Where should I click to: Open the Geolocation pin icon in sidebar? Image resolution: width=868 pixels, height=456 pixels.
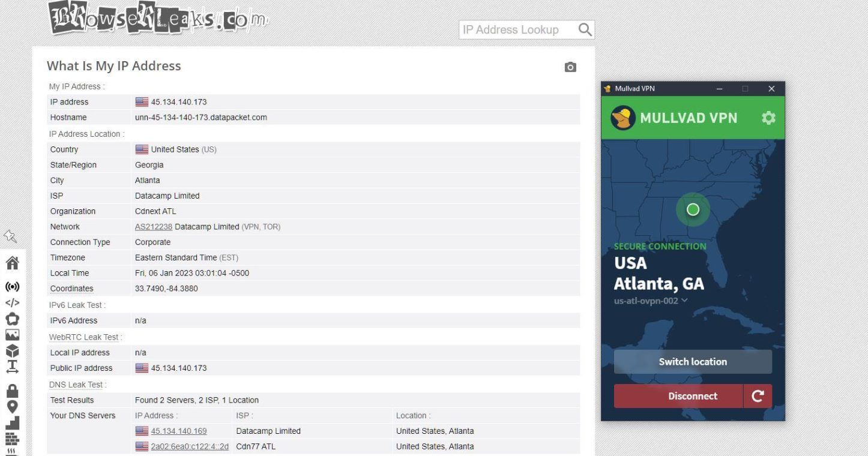(12, 407)
